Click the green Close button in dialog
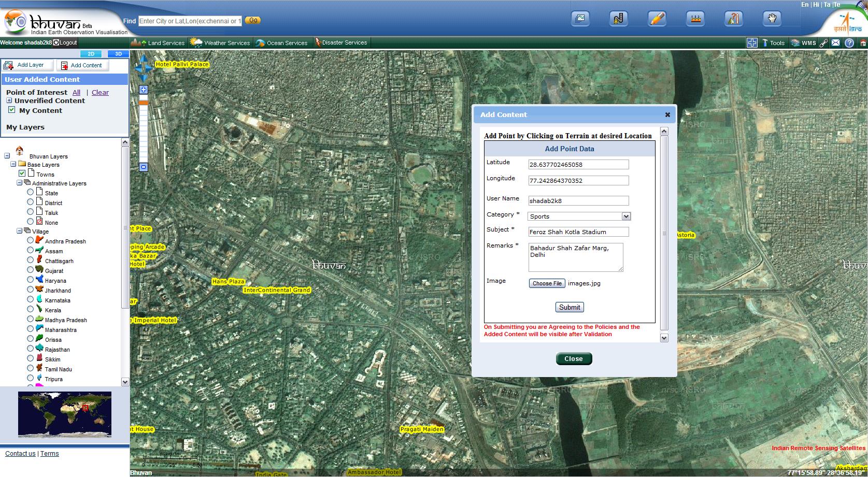The height and width of the screenshot is (477, 868). pos(574,358)
